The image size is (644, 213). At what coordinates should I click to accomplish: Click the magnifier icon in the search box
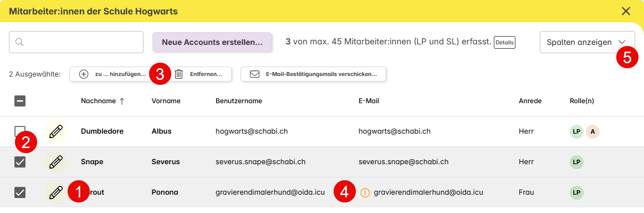click(x=19, y=42)
